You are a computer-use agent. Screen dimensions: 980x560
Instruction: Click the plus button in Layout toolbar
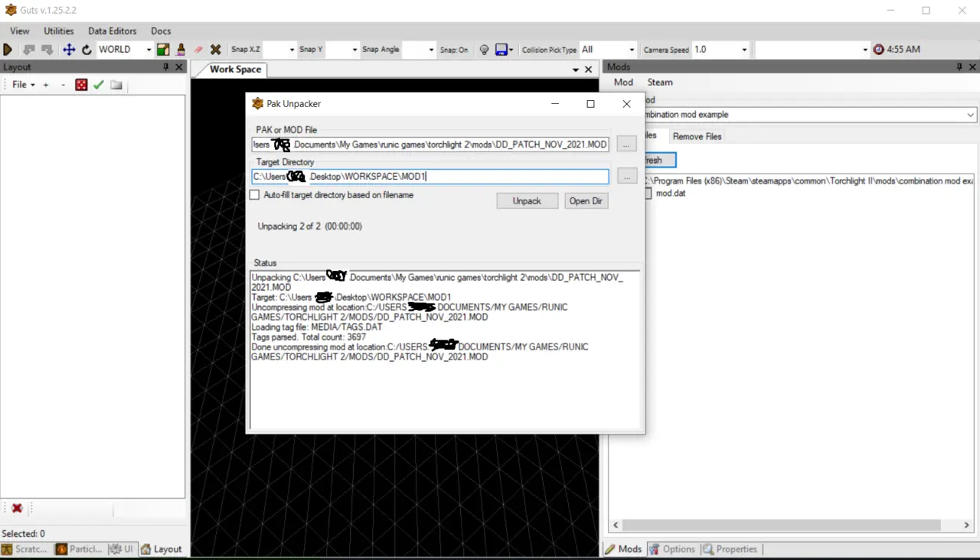click(x=46, y=84)
